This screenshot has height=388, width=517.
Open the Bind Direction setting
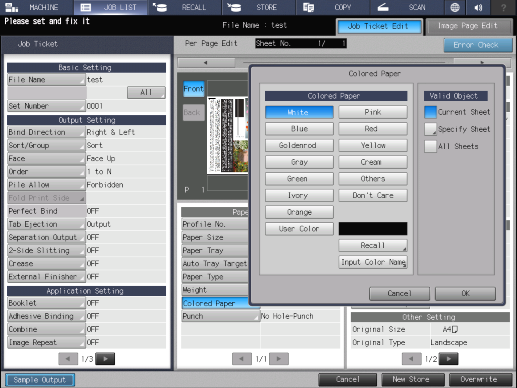tap(46, 132)
